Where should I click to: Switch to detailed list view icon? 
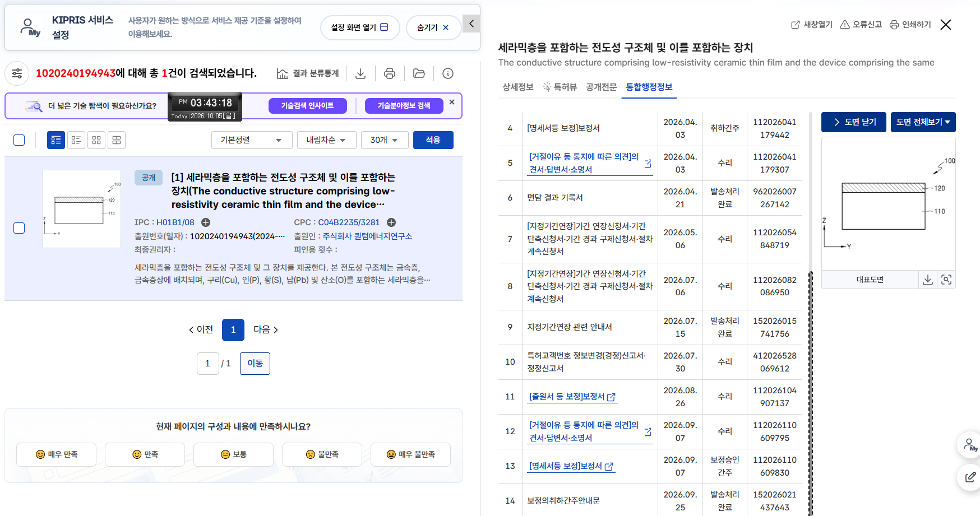click(56, 140)
